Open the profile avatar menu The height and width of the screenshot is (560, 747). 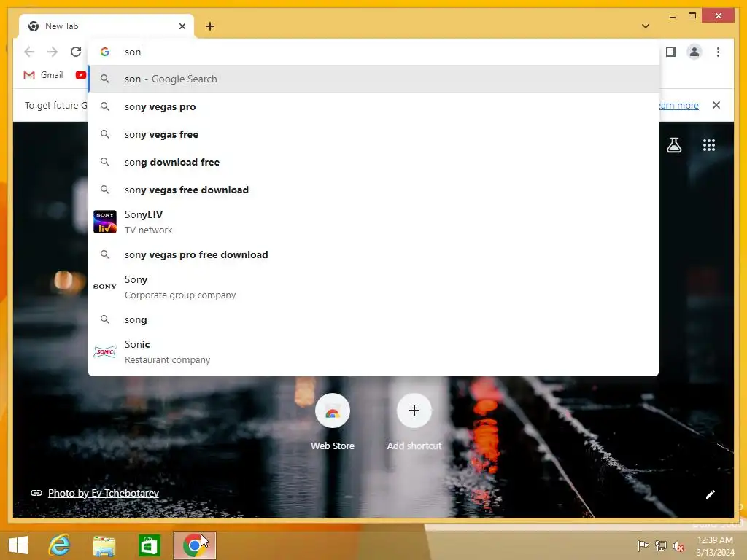point(694,52)
